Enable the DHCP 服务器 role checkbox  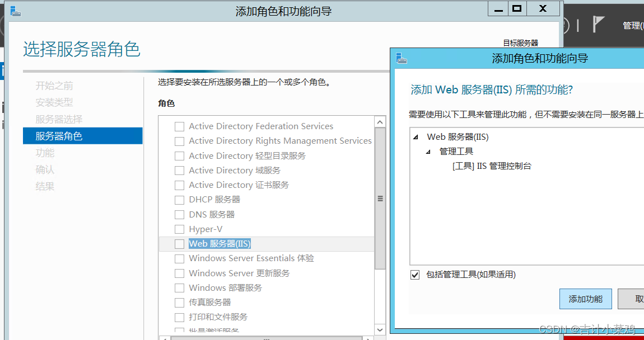[180, 200]
